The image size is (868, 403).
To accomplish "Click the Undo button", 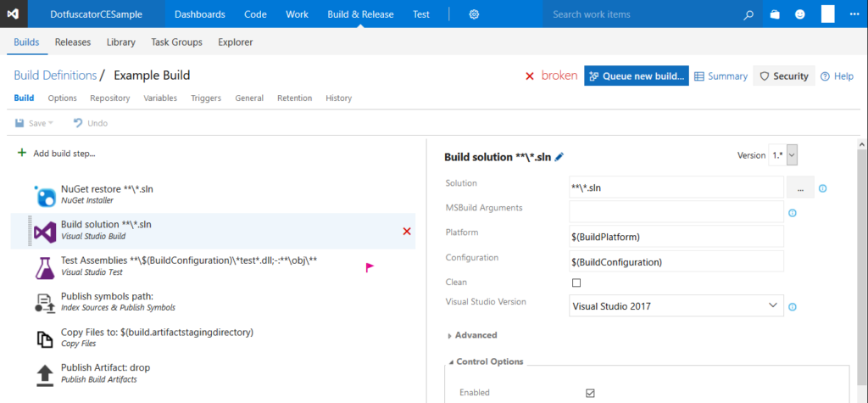I will 90,123.
